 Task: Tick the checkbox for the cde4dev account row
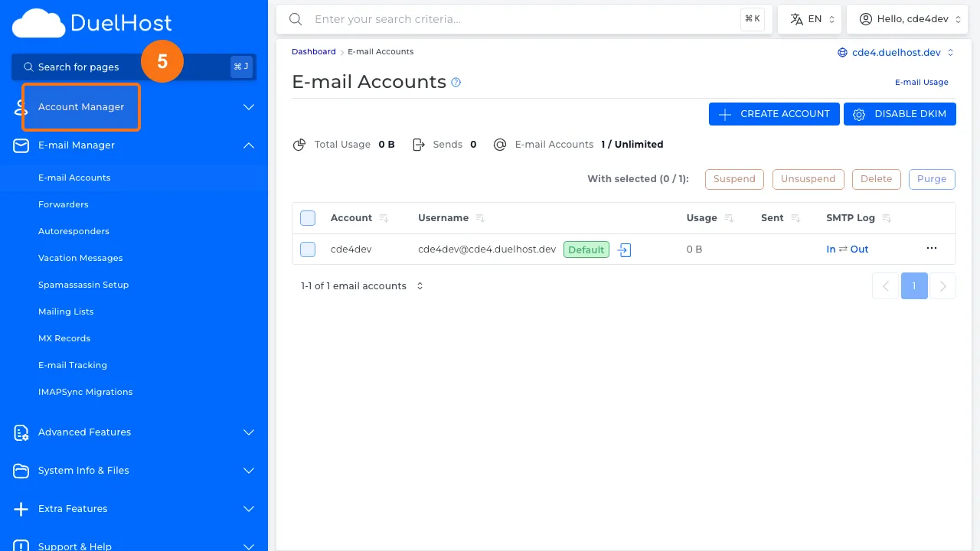[307, 249]
